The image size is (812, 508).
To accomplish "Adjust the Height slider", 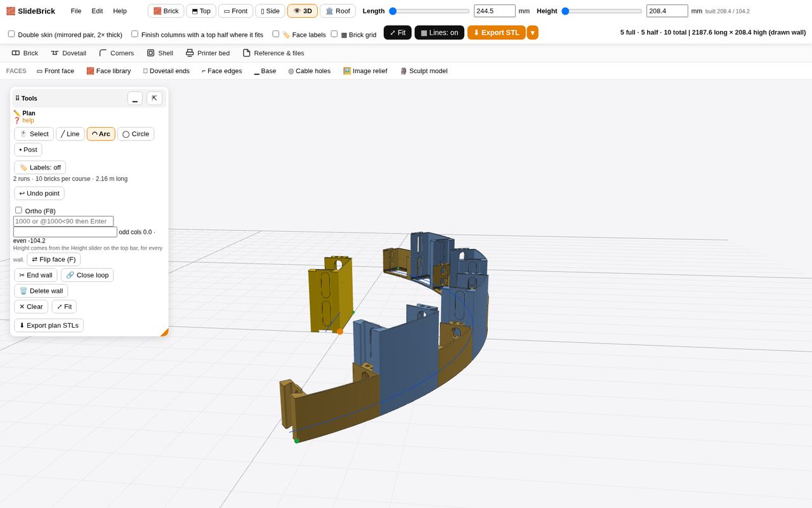I will pyautogui.click(x=602, y=11).
